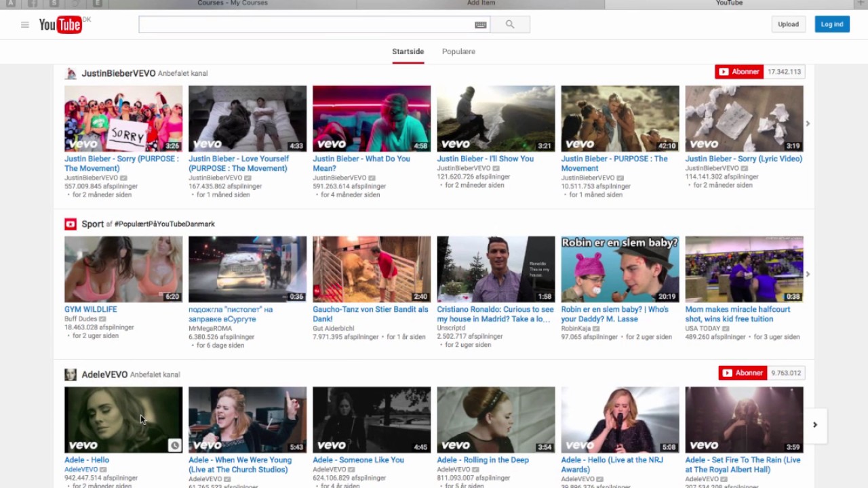The width and height of the screenshot is (868, 488).
Task: Open Justin Bieber - Sorry (Lyric Video) thumbnail
Action: click(744, 119)
